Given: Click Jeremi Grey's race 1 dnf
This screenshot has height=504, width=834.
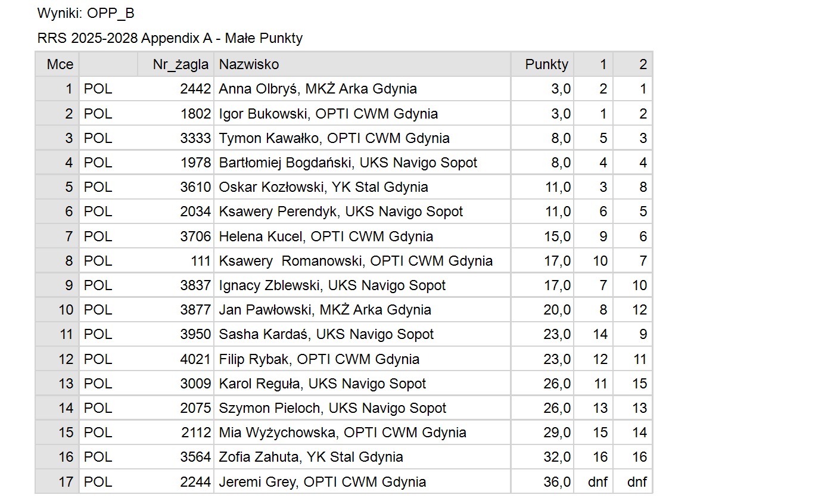Looking at the screenshot, I should [x=598, y=482].
